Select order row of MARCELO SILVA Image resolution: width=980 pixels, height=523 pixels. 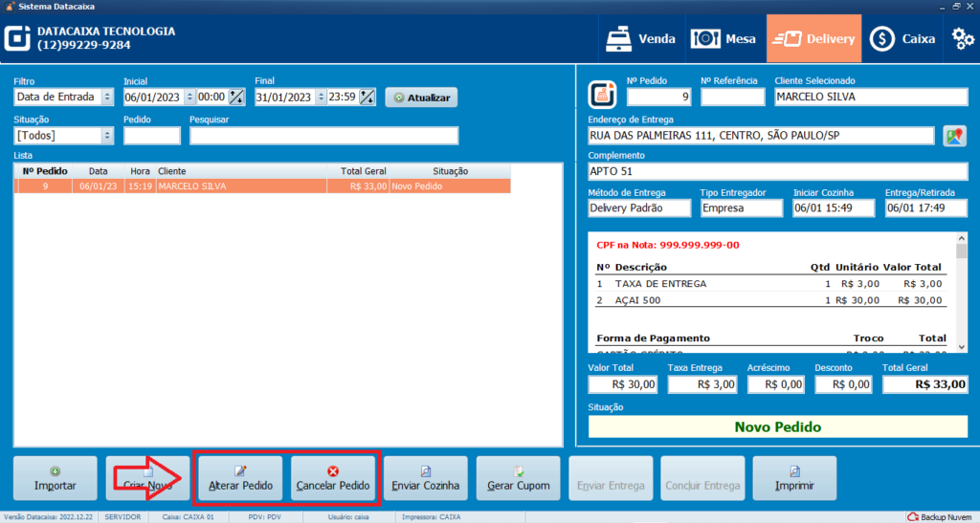262,186
